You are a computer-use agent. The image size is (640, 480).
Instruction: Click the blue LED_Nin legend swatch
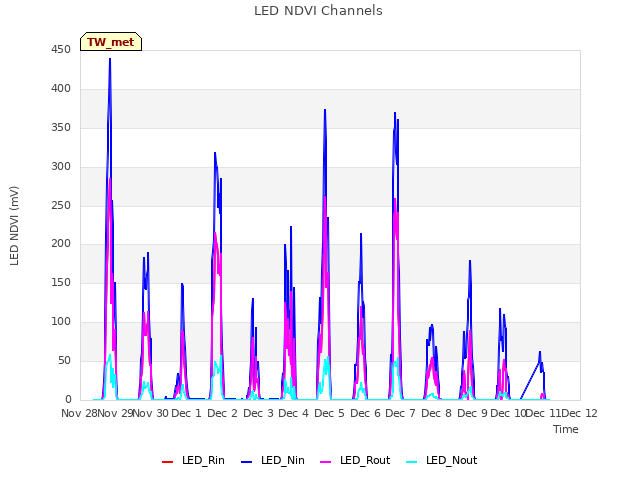(247, 462)
